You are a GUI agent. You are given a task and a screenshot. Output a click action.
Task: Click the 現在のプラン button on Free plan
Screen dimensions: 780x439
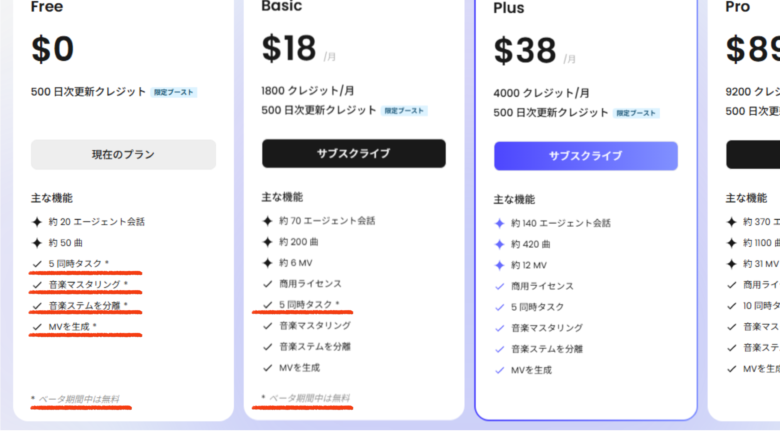click(123, 155)
